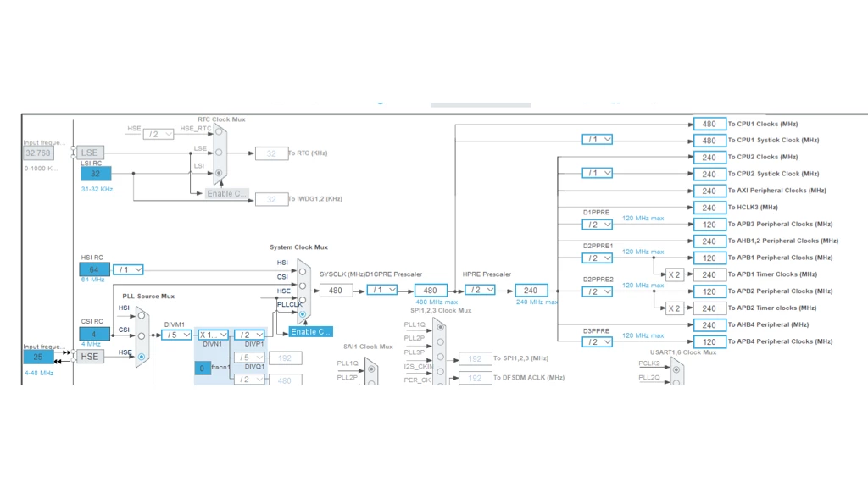Click the HSI RC 64 block
The height and width of the screenshot is (488, 868).
point(94,269)
